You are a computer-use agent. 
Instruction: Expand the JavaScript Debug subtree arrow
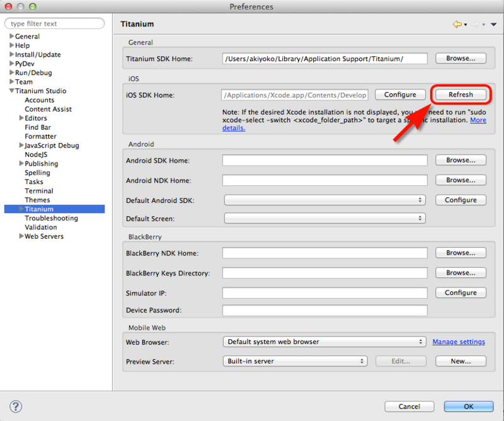pyautogui.click(x=21, y=146)
